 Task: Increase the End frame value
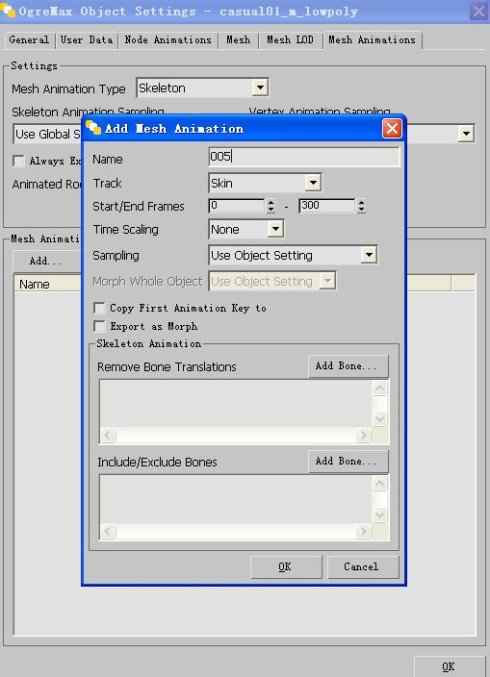pyautogui.click(x=361, y=202)
